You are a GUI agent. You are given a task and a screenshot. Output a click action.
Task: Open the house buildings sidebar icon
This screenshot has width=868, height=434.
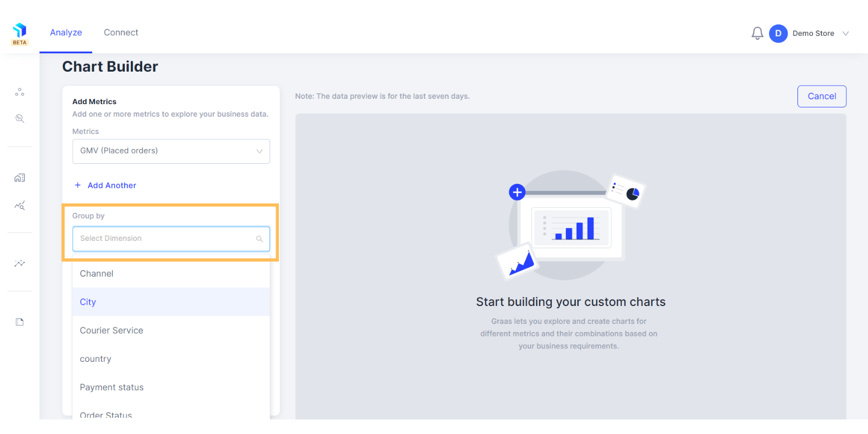(20, 178)
